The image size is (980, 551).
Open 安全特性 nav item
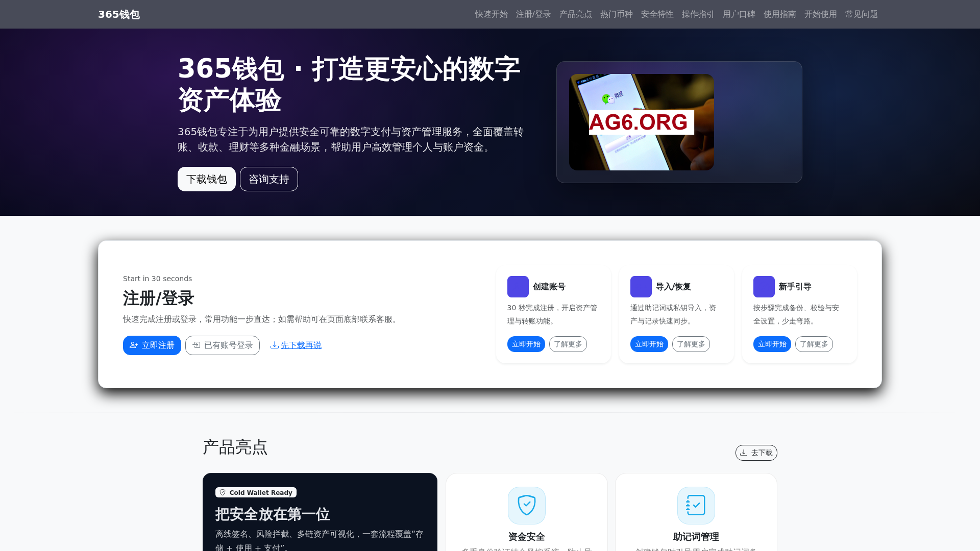[657, 14]
